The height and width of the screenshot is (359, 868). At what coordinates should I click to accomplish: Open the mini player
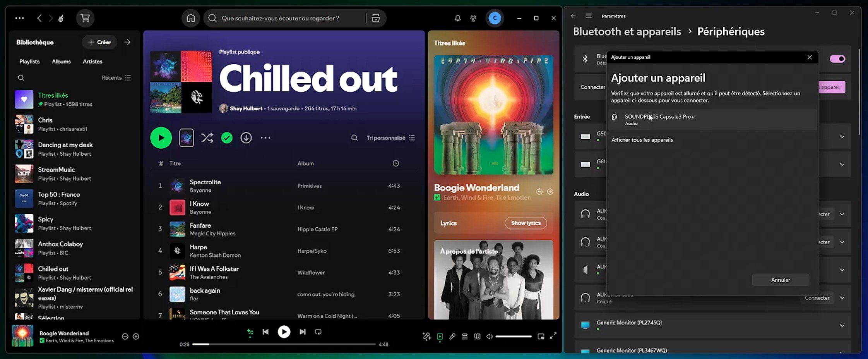(x=541, y=337)
